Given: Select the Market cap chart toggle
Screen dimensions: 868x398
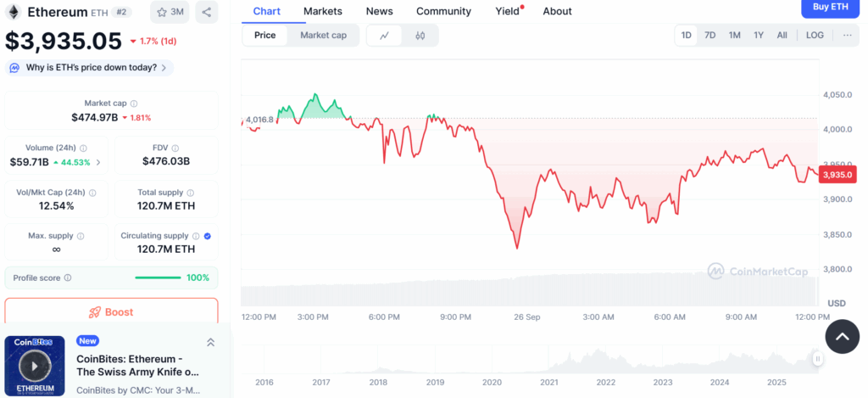Looking at the screenshot, I should click(323, 36).
